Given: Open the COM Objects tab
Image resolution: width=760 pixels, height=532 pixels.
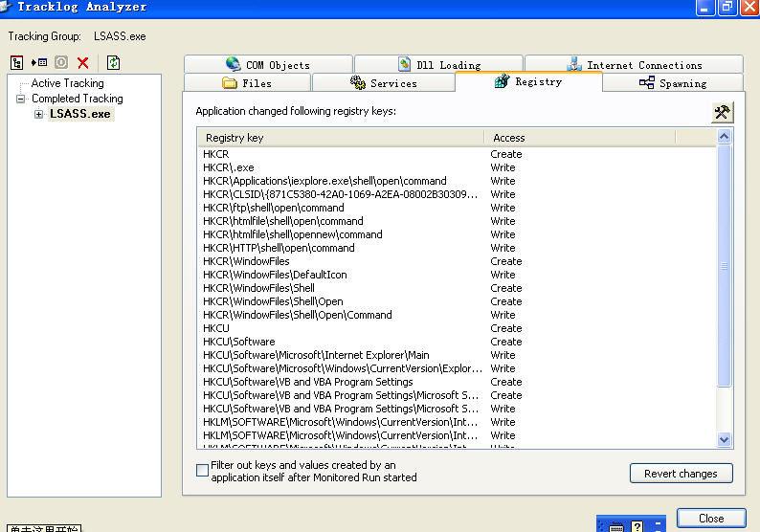Looking at the screenshot, I should coord(268,64).
